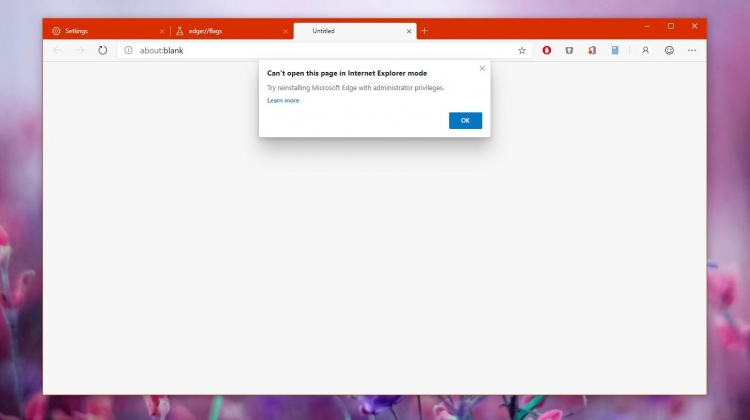
Task: Open the Learn more link
Action: 283,100
